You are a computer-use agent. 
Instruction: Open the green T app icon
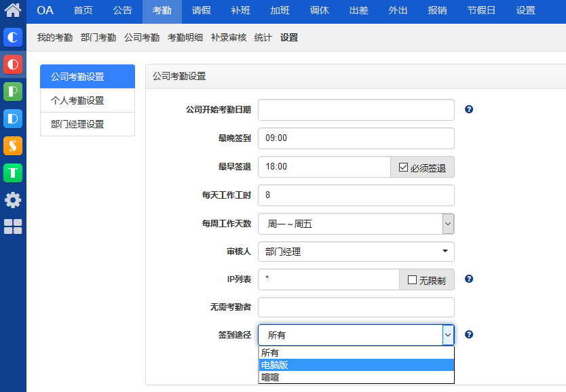[x=13, y=173]
